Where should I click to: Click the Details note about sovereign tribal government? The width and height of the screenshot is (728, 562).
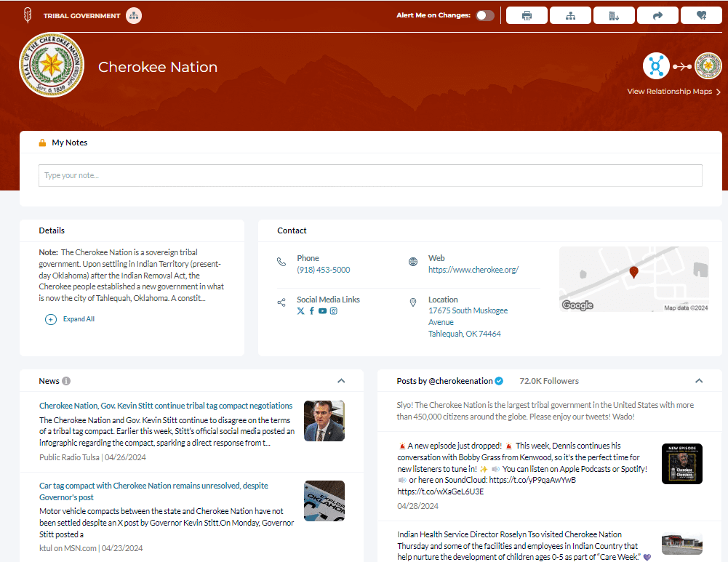point(132,276)
